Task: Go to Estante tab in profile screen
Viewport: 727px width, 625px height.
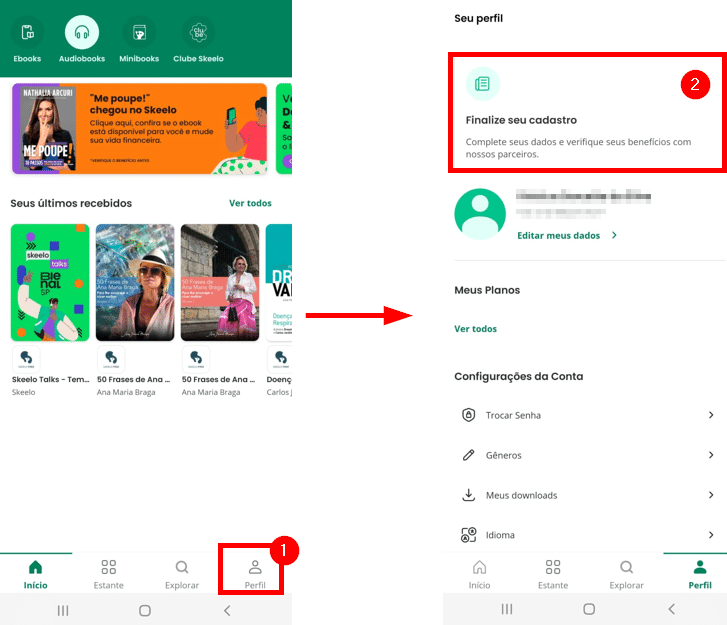Action: (x=553, y=574)
